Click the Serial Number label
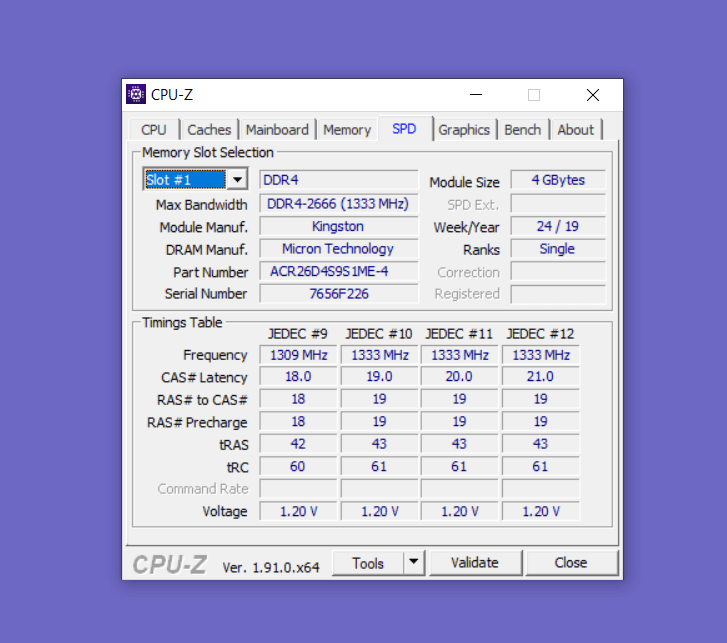This screenshot has height=643, width=727. (206, 294)
